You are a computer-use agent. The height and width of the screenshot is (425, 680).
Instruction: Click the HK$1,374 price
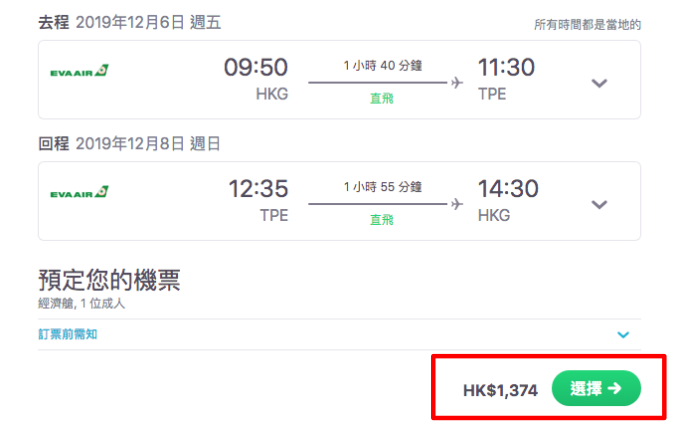[500, 391]
